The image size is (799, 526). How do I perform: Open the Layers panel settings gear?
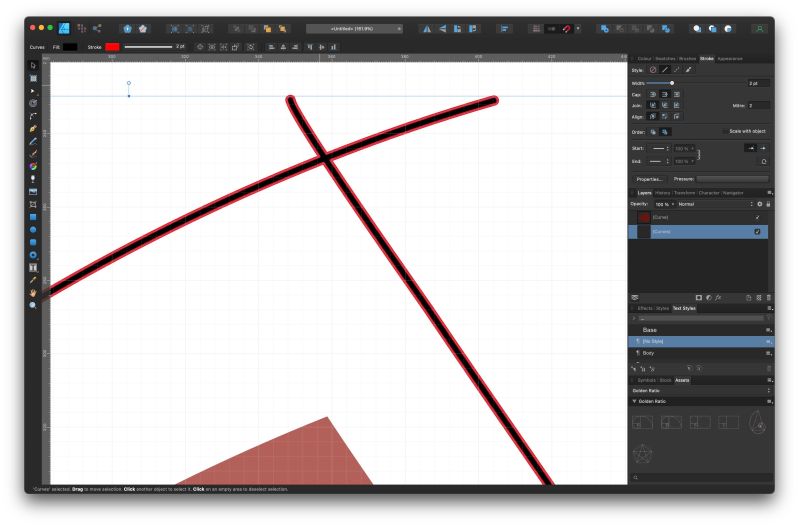pos(759,204)
